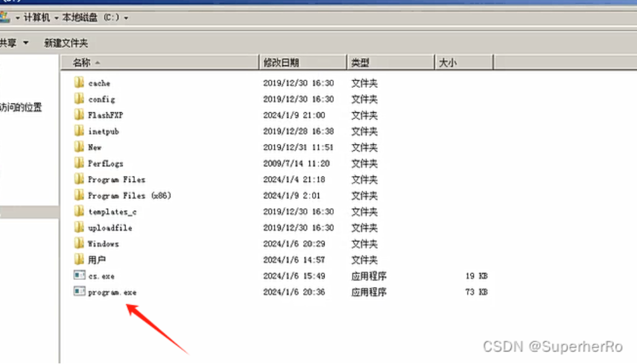The width and height of the screenshot is (637, 364).
Task: Click the FlashFXP folder name
Action: 105,115
